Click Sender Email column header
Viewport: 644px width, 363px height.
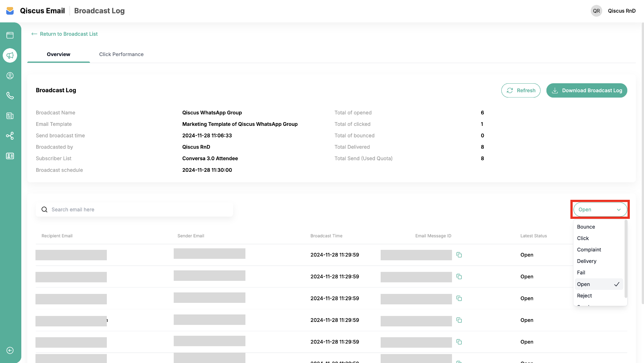click(191, 236)
